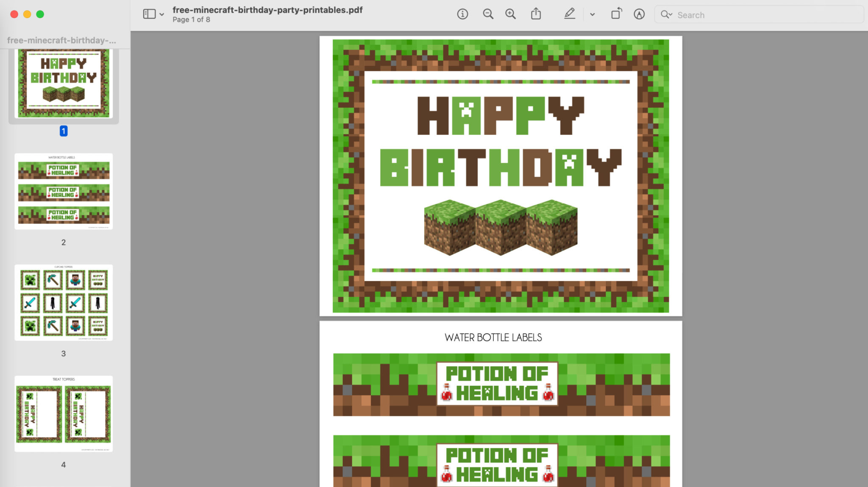Select the Treat Toppers page 4 thumbnail
The image size is (868, 487).
coord(64,414)
